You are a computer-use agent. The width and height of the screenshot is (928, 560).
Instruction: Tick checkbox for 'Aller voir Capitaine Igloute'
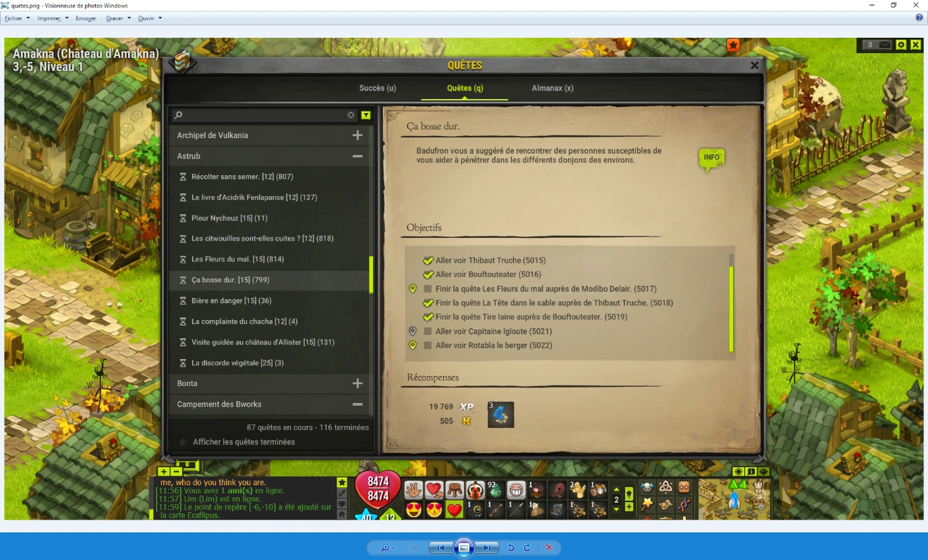428,332
